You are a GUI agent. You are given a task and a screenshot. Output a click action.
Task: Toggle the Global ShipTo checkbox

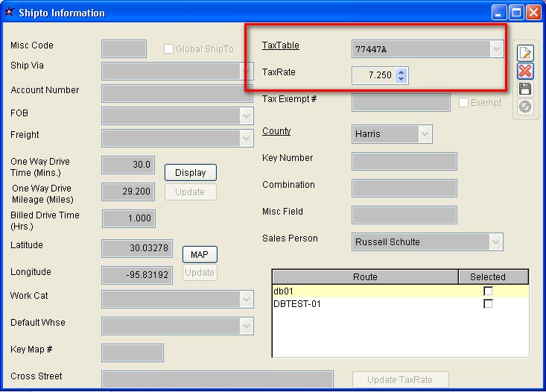pos(169,49)
